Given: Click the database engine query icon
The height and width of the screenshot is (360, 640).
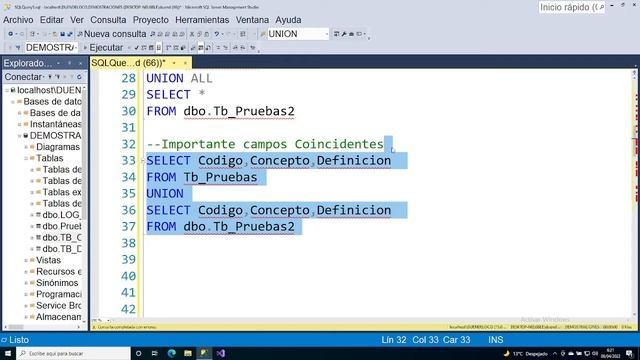Looking at the screenshot, I should point(153,34).
